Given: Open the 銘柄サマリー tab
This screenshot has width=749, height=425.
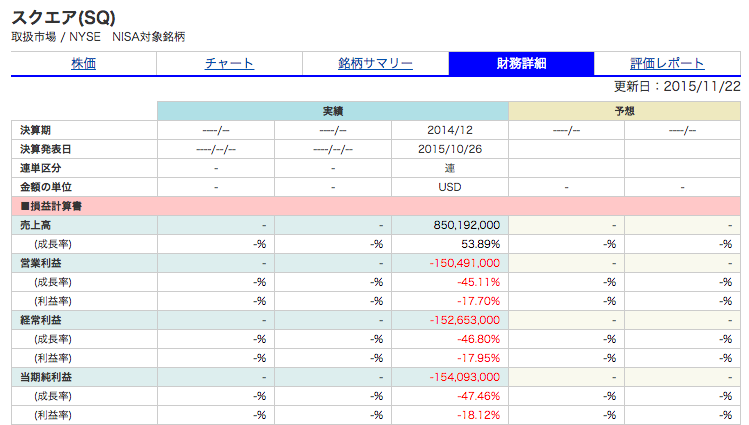Looking at the screenshot, I should (x=375, y=64).
